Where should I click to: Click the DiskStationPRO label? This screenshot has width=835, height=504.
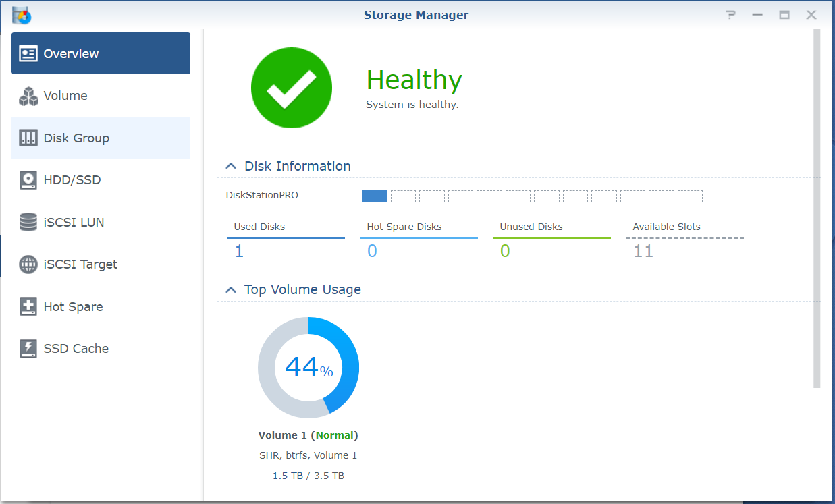click(x=262, y=196)
